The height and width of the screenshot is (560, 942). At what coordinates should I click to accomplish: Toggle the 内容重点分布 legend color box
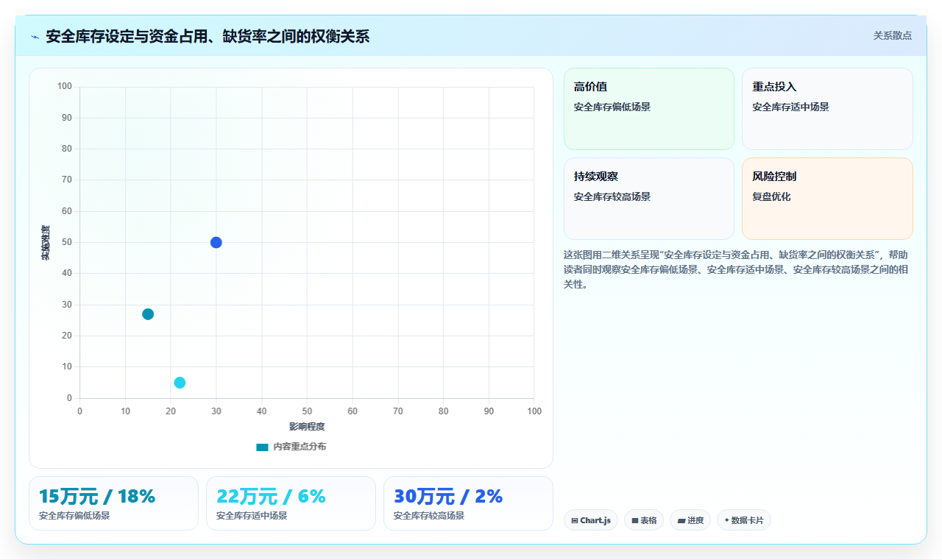[262, 447]
